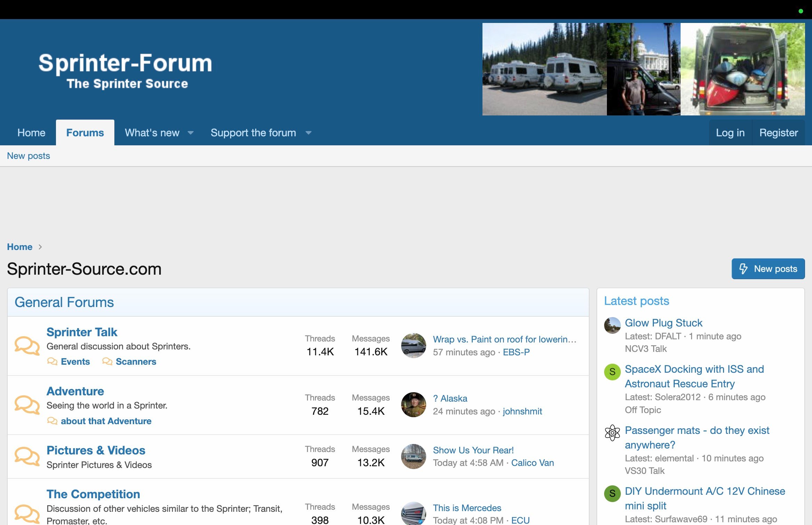Click the Register link
The width and height of the screenshot is (812, 525).
point(778,132)
